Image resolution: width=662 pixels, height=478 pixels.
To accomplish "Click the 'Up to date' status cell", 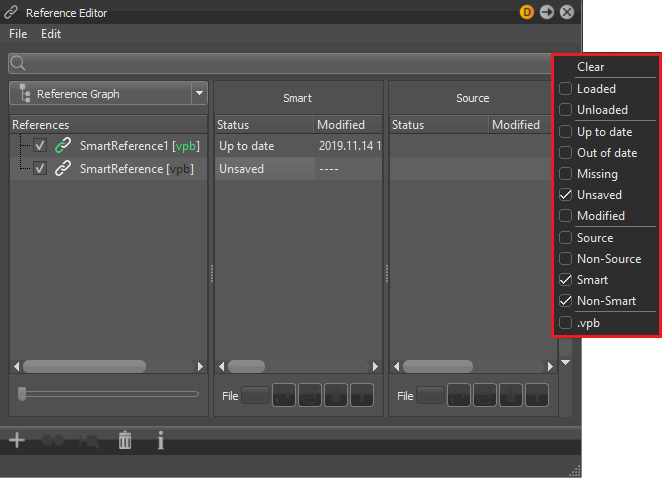I will tap(264, 146).
